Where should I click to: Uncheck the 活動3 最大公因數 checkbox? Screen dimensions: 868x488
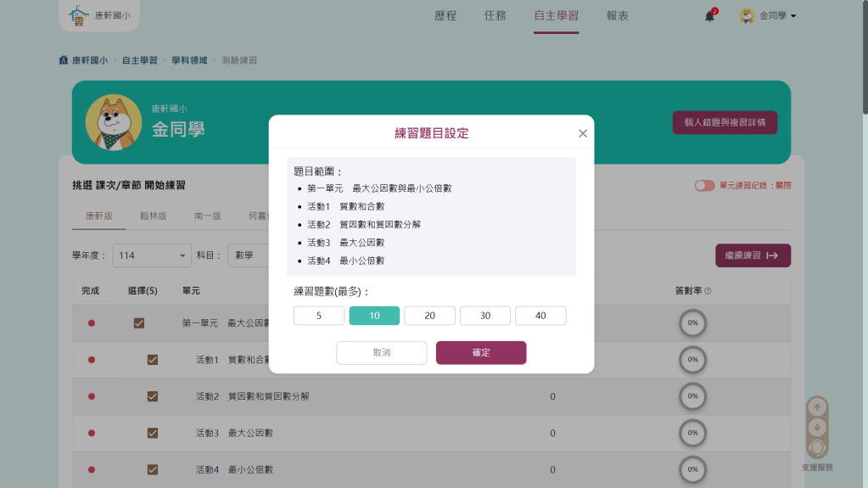pos(152,433)
